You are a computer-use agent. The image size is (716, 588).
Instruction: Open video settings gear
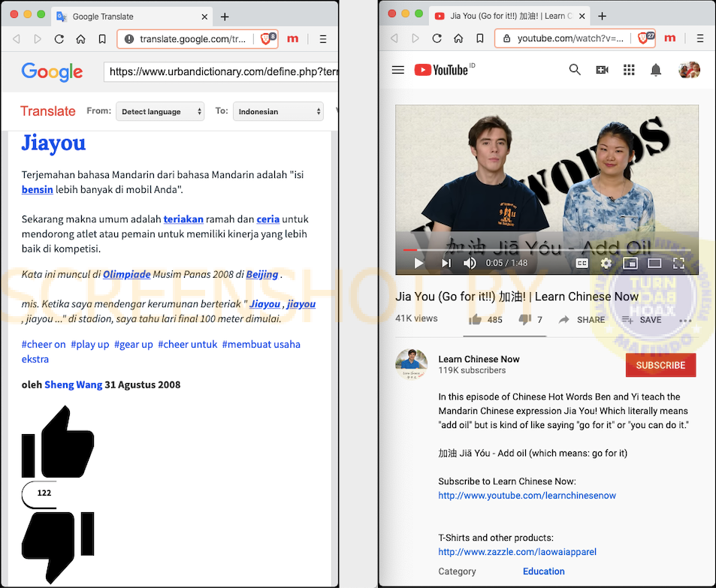point(606,264)
